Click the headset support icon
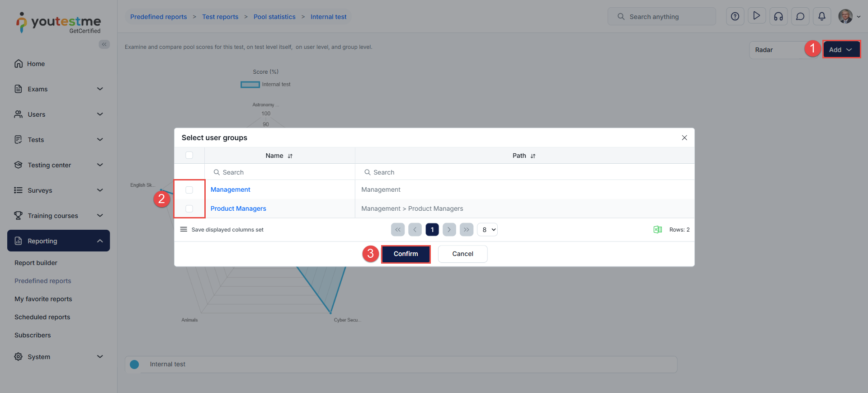This screenshot has width=868, height=393. 778,16
